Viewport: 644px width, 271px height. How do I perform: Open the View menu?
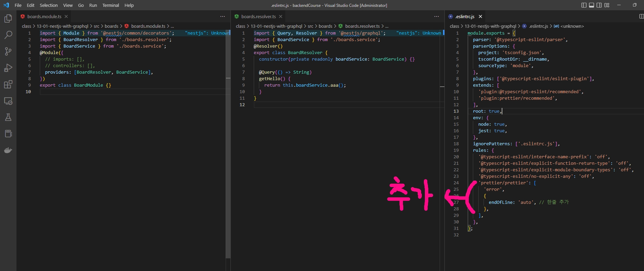(x=68, y=5)
